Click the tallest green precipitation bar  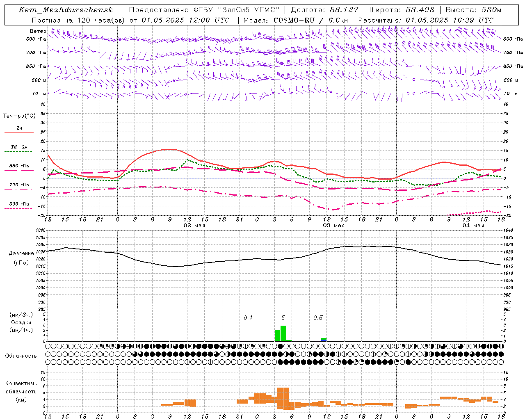[x=283, y=333]
